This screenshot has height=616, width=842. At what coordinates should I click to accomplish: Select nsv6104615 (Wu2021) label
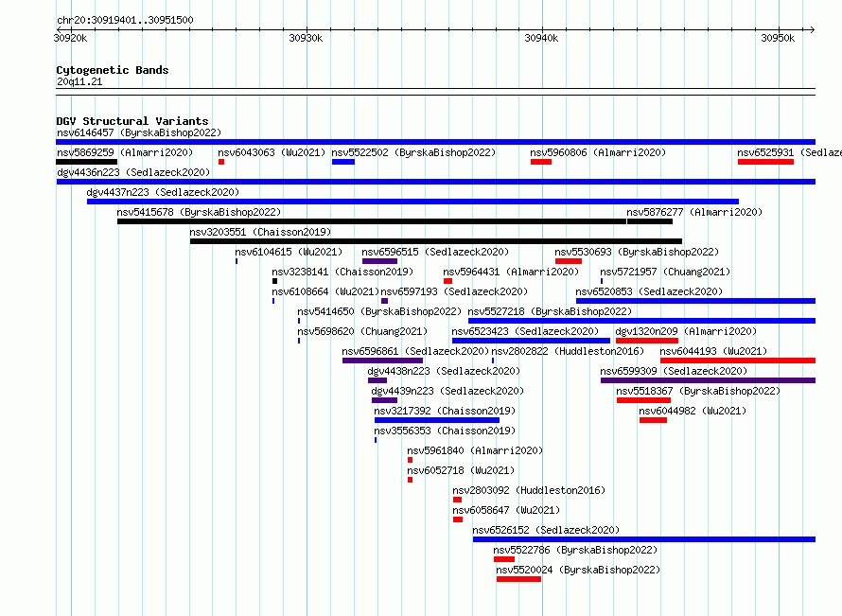coord(289,252)
